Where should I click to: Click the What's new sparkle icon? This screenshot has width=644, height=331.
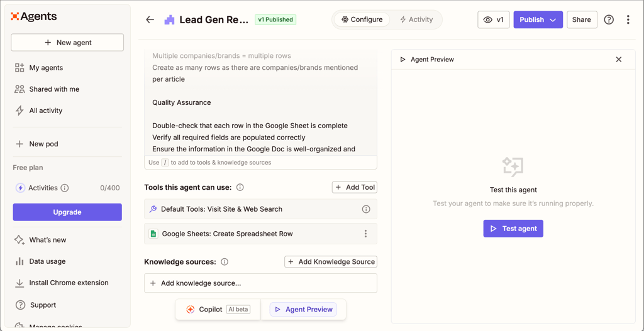click(19, 240)
